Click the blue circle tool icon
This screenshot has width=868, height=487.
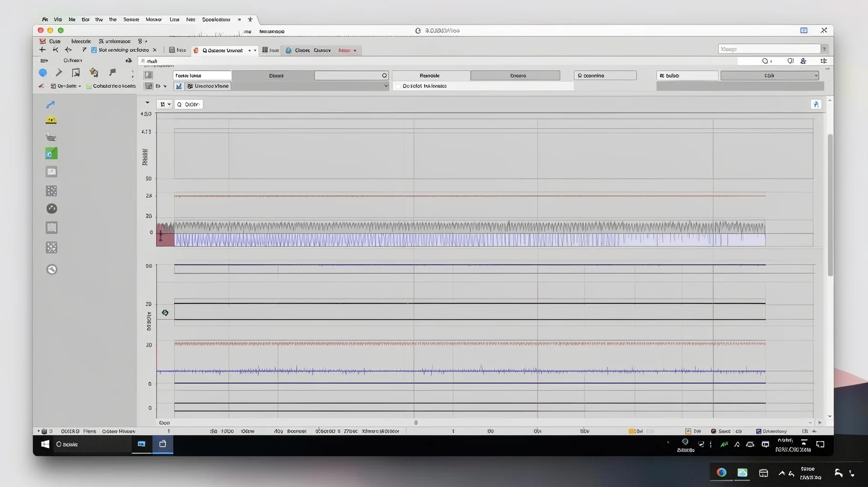tap(43, 73)
